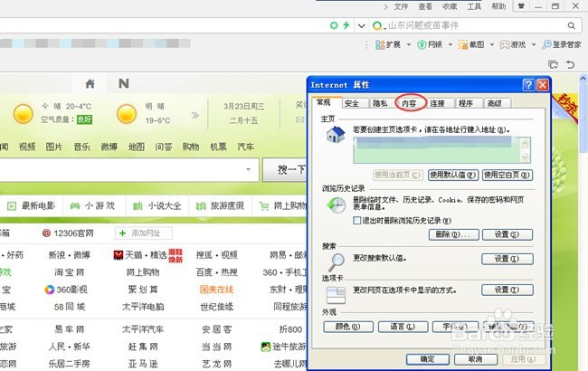Click the skin shirt icon in title bar
The image size is (588, 371).
click(x=521, y=6)
